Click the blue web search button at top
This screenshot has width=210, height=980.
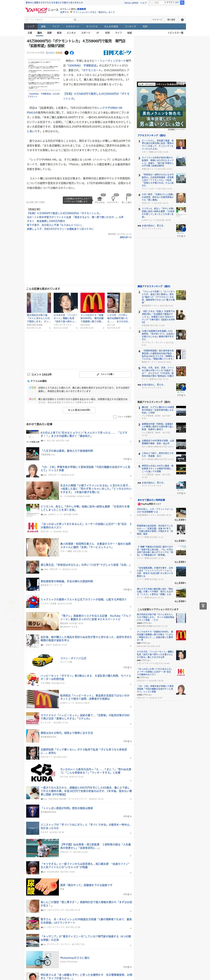(x=182, y=3)
